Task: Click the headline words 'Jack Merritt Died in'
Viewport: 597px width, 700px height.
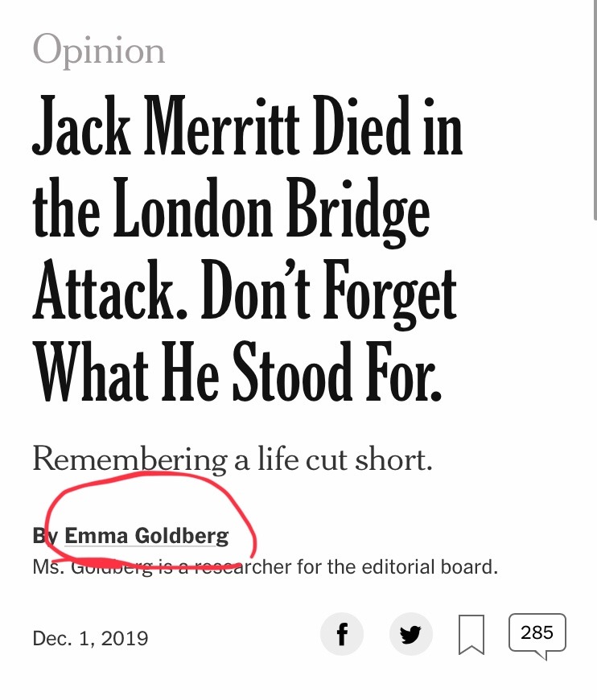Action: coord(247,126)
